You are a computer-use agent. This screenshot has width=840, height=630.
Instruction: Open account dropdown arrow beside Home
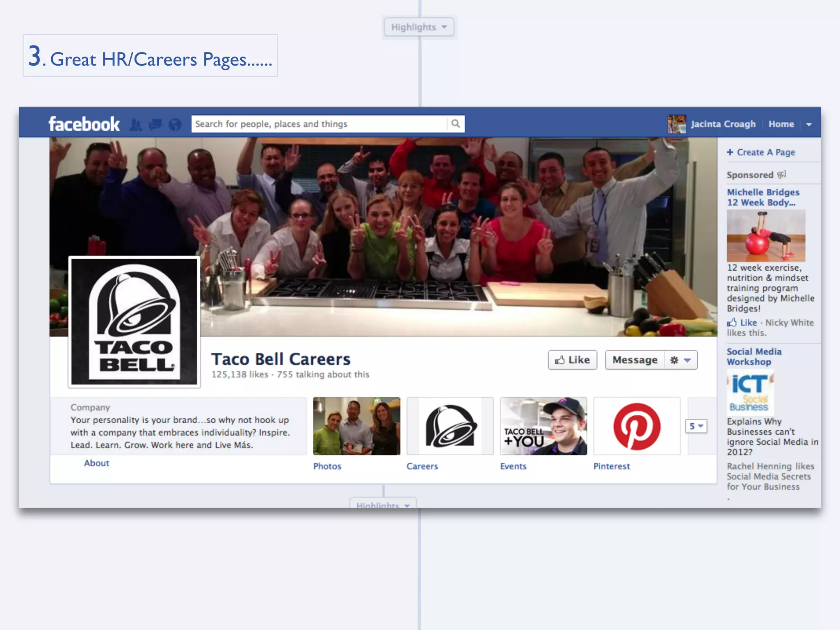[x=809, y=124]
